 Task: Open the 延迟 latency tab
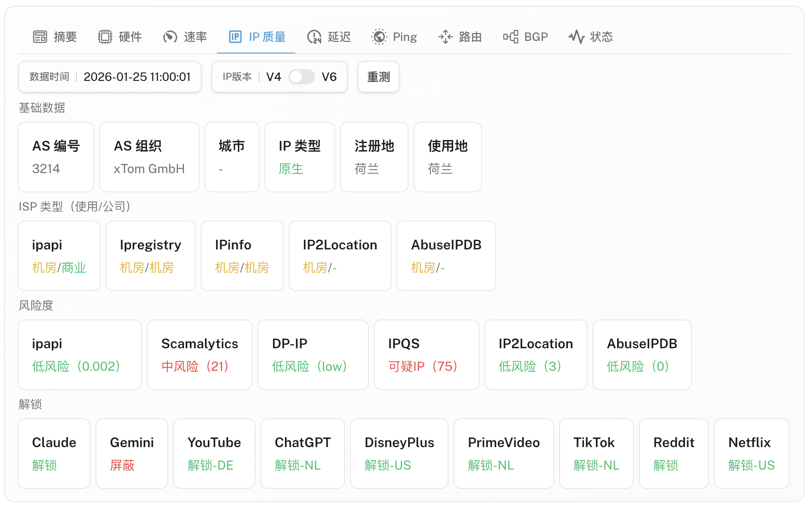click(x=338, y=37)
